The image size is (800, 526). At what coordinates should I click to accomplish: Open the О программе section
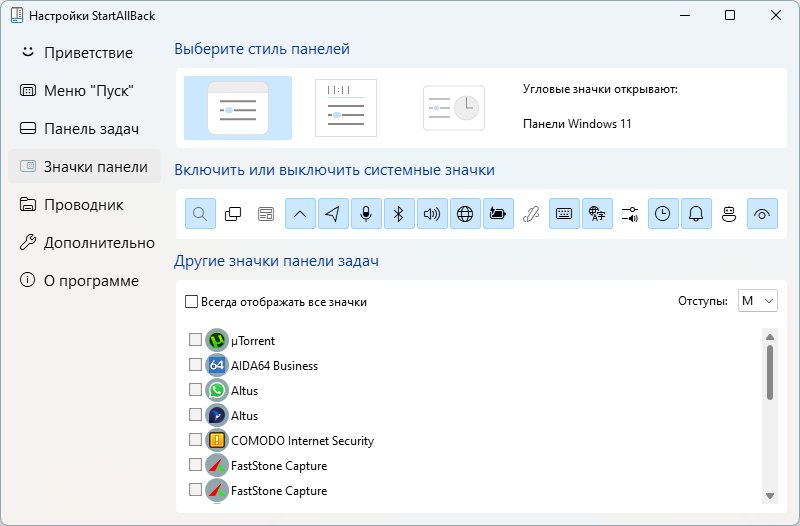(85, 280)
